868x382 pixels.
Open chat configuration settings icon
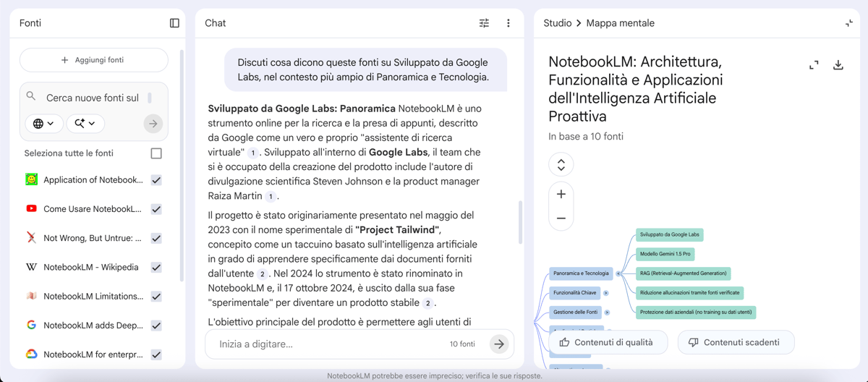[484, 23]
